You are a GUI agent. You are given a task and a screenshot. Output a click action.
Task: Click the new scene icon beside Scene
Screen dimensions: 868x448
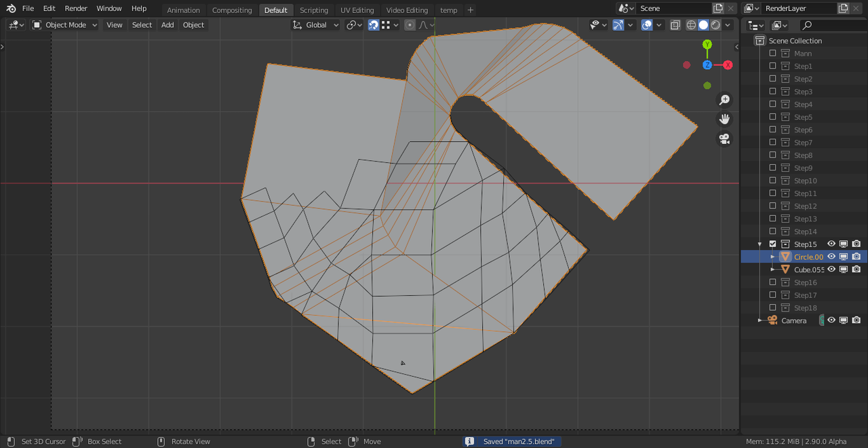[718, 8]
